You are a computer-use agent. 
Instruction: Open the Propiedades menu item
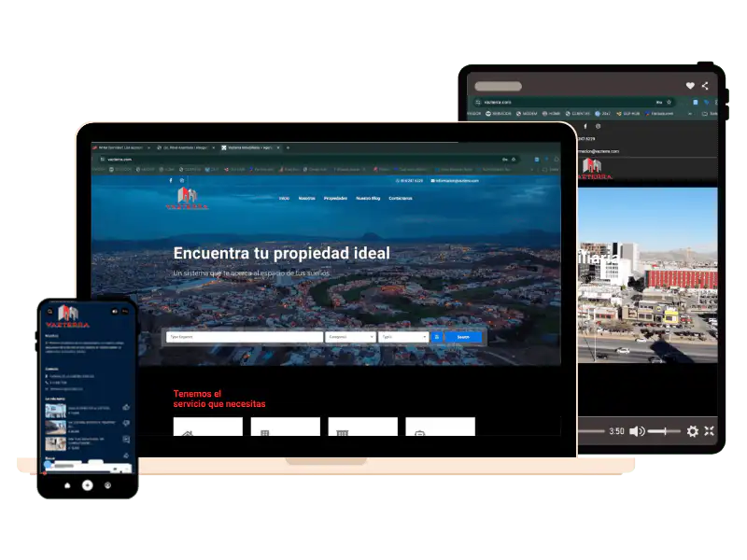(x=335, y=198)
